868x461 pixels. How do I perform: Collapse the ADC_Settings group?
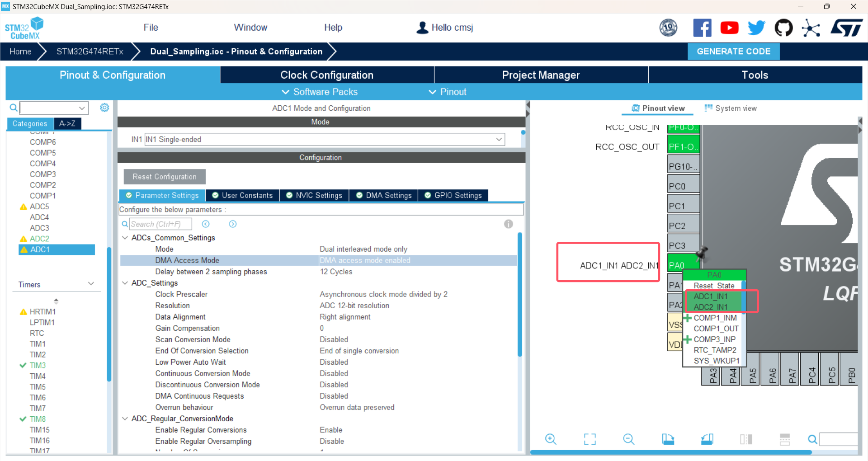[x=125, y=283]
